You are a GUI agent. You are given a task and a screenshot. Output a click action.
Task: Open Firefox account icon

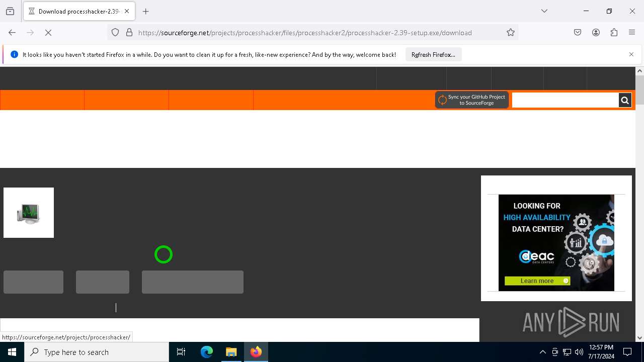pyautogui.click(x=596, y=33)
